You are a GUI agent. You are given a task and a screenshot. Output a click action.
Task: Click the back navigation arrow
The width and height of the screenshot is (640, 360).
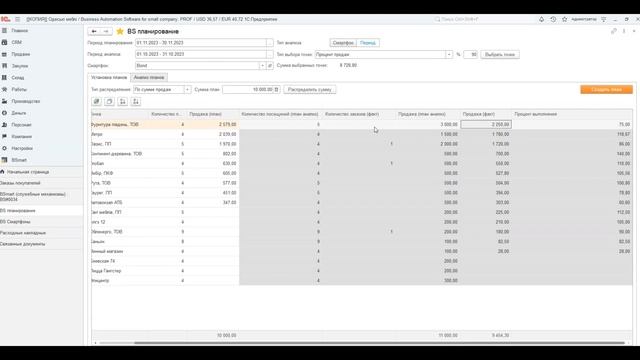(94, 31)
